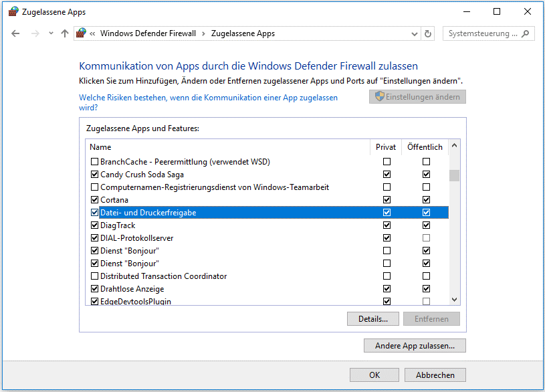Minimize the Zugelassene Apps window
The width and height of the screenshot is (545, 392).
[x=467, y=12]
